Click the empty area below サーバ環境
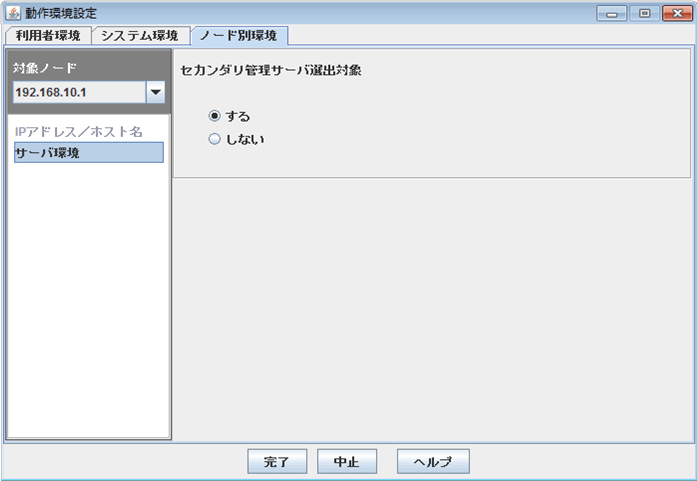The image size is (697, 481). (88, 300)
